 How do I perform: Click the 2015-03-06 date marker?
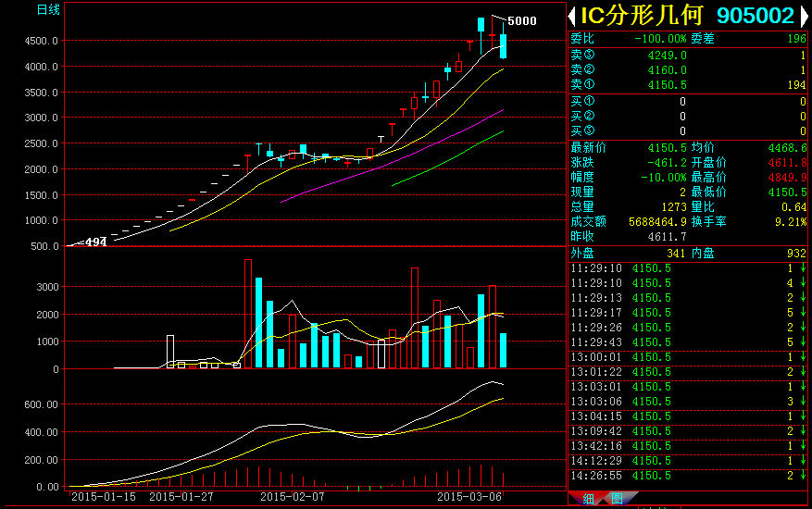(x=469, y=497)
